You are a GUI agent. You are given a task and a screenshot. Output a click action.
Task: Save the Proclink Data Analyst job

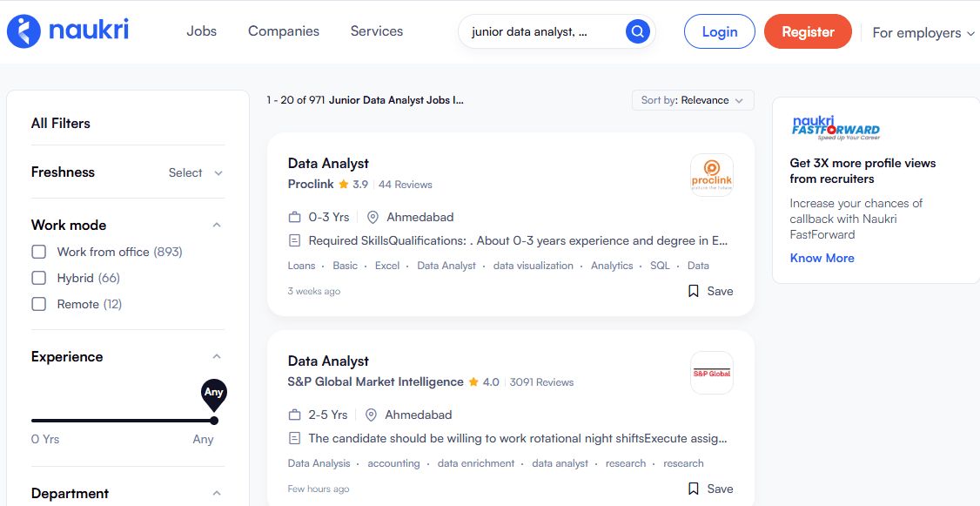(710, 291)
